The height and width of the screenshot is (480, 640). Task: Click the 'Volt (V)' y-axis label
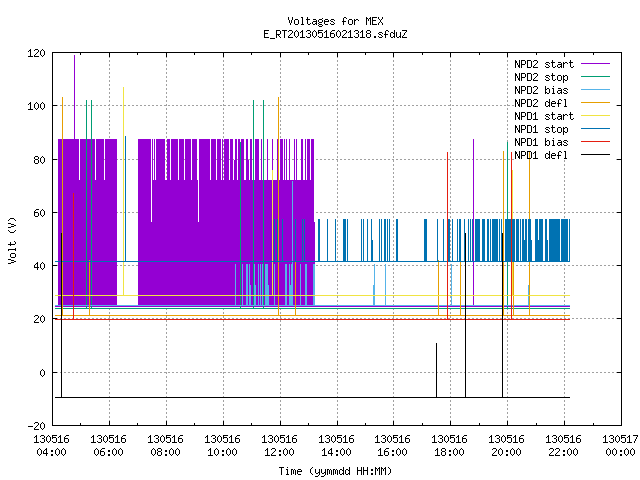coord(12,240)
